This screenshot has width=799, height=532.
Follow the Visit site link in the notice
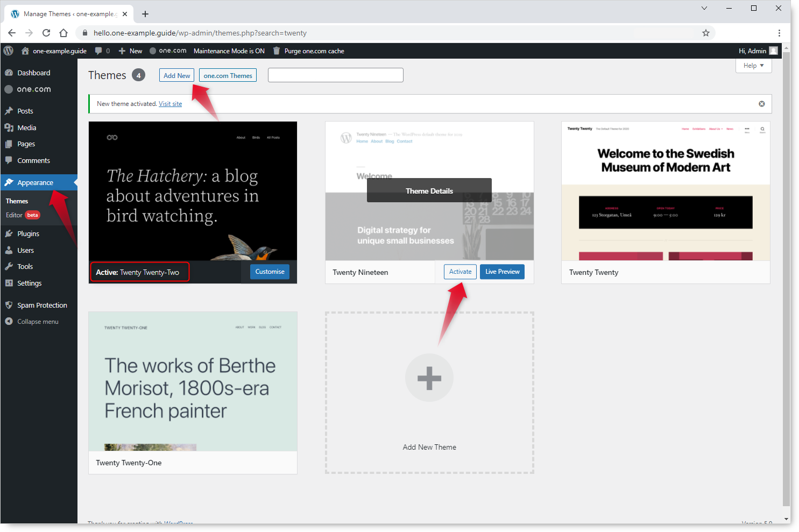pos(170,103)
